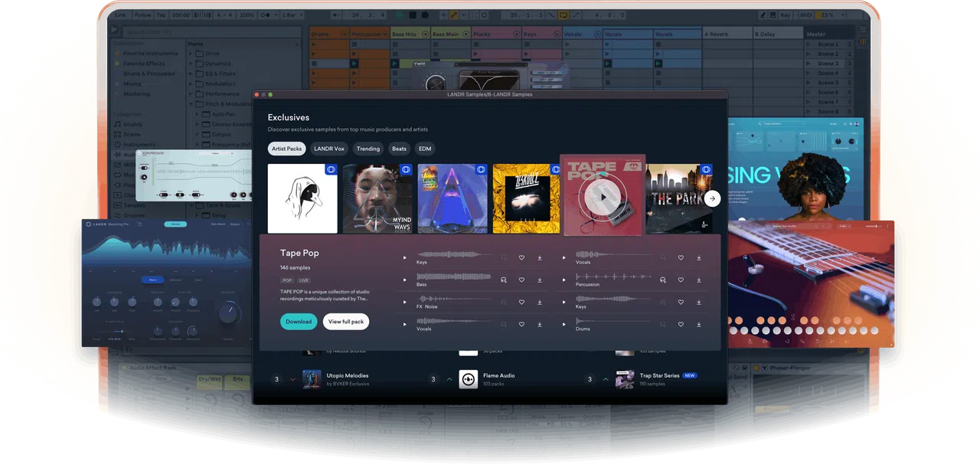
Task: Click Ableton's Record transport button
Action: pos(425,15)
